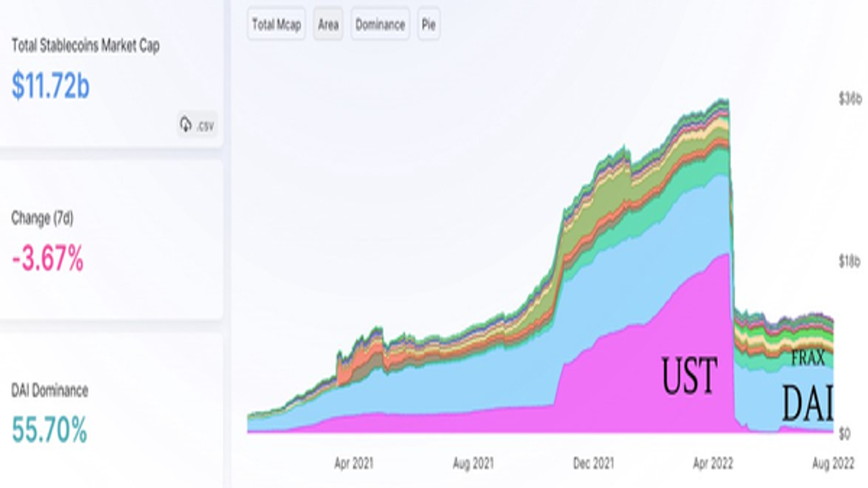Click the $18b y-axis label
Viewport: 868px width, 488px height.
[850, 262]
